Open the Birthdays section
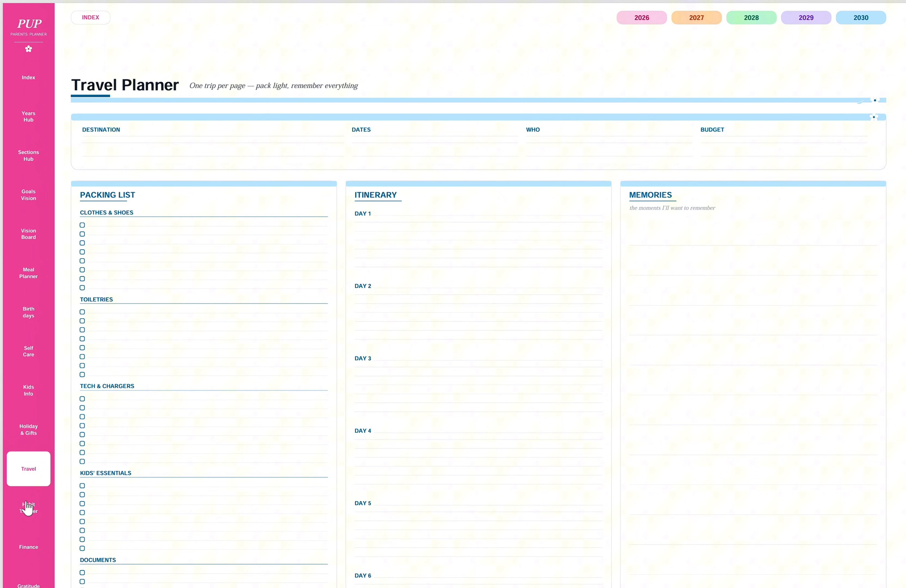 [x=29, y=312]
